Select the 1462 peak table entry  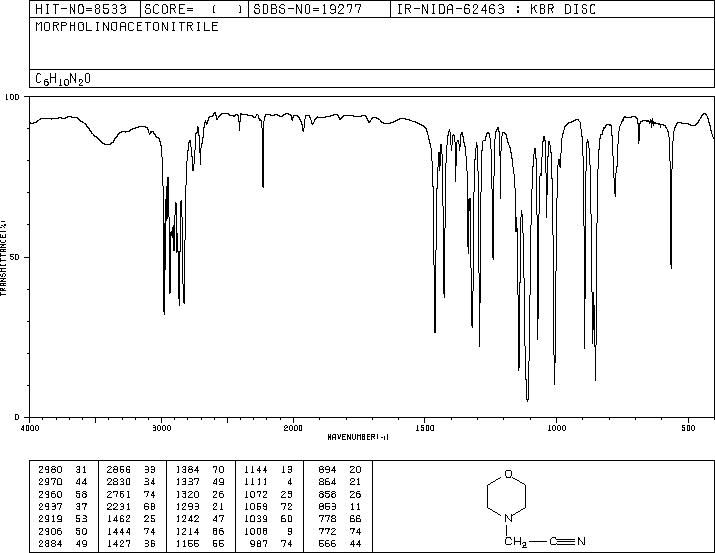131,519
